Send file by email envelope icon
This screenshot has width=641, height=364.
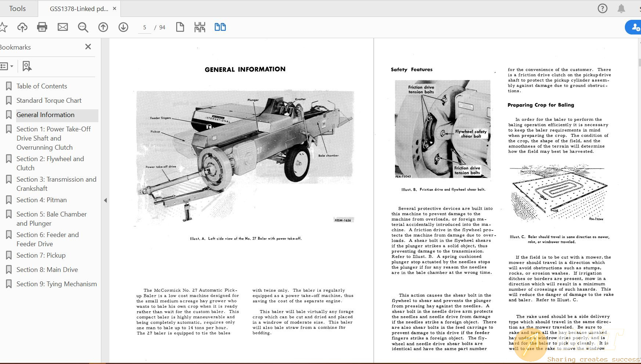63,27
